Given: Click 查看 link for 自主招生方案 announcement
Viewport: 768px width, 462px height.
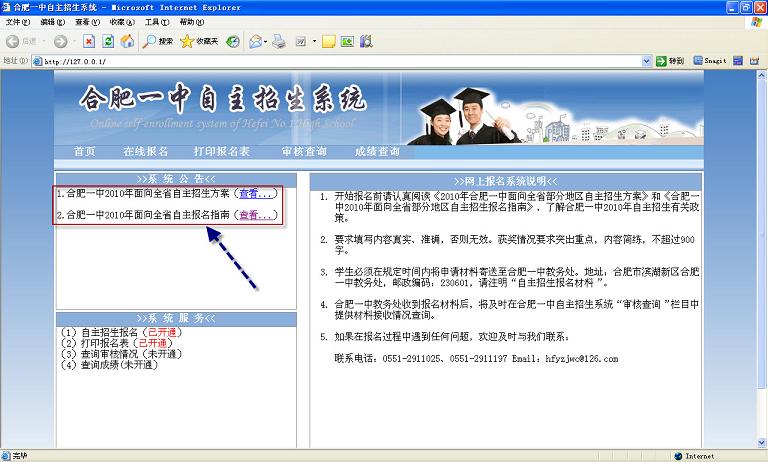Looking at the screenshot, I should point(256,193).
